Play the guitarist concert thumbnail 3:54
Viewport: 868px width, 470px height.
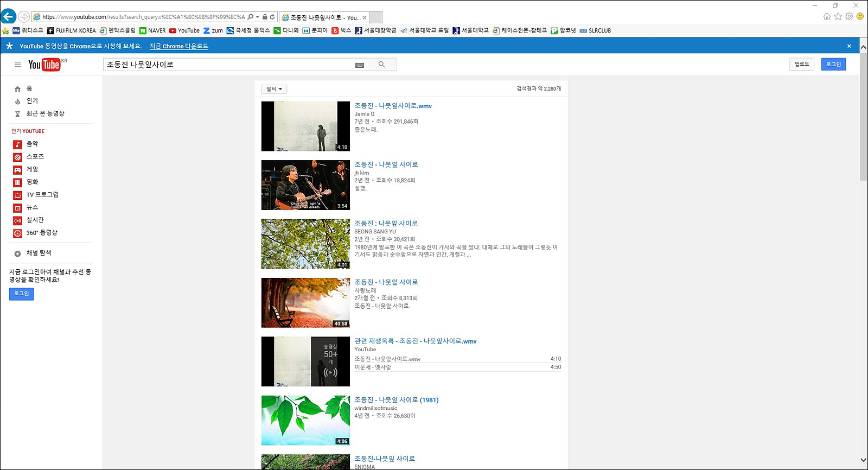pos(305,185)
